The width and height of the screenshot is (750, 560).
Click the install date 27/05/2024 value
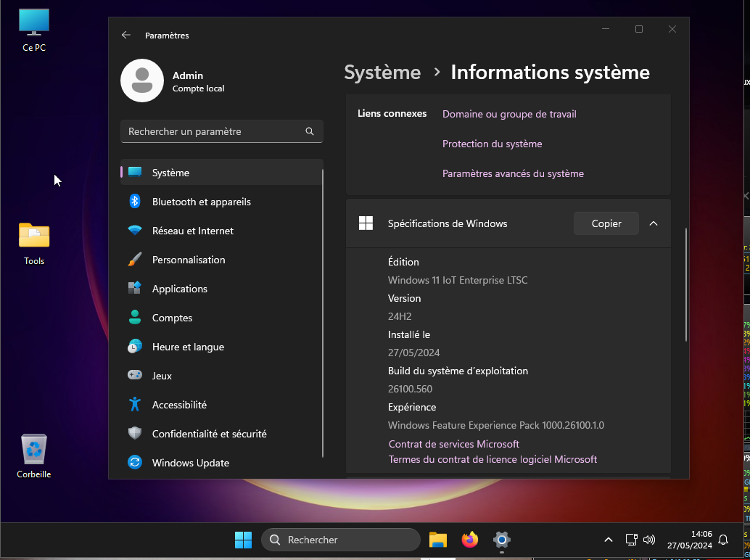coord(413,353)
